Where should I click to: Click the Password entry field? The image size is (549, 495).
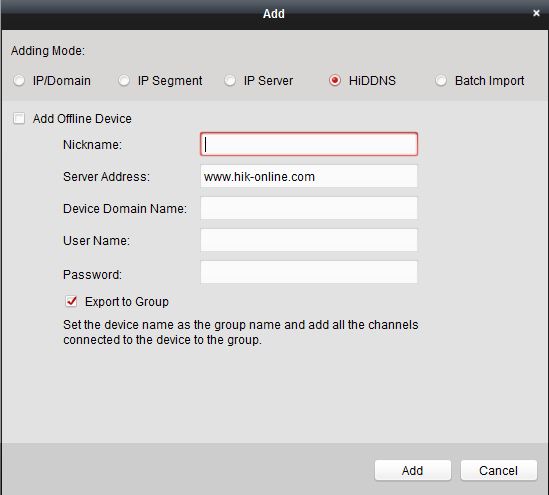click(309, 272)
